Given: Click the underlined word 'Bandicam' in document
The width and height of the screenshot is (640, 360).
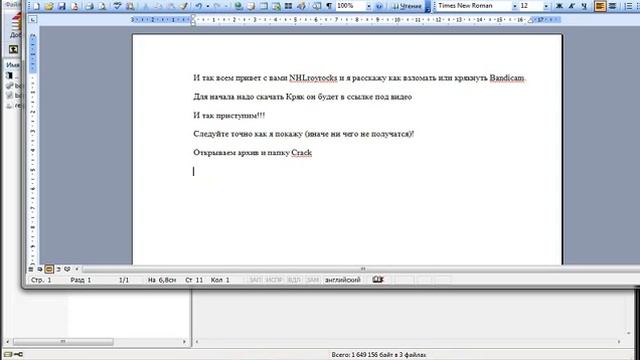Looking at the screenshot, I should [x=507, y=78].
